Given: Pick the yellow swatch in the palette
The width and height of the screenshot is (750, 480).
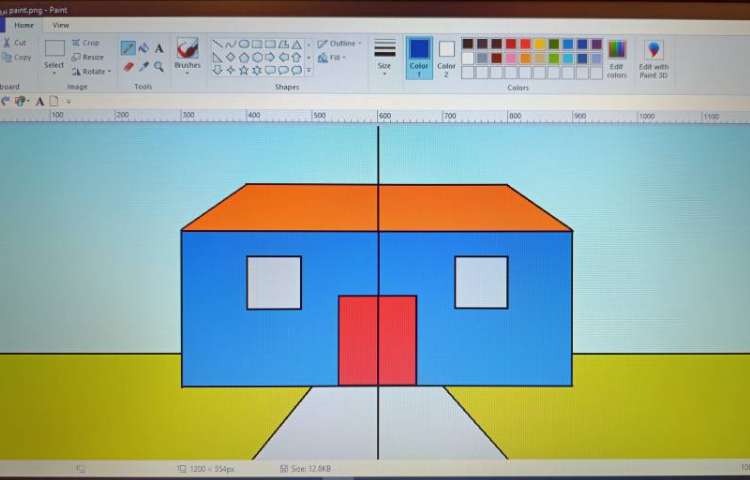Looking at the screenshot, I should click(540, 44).
